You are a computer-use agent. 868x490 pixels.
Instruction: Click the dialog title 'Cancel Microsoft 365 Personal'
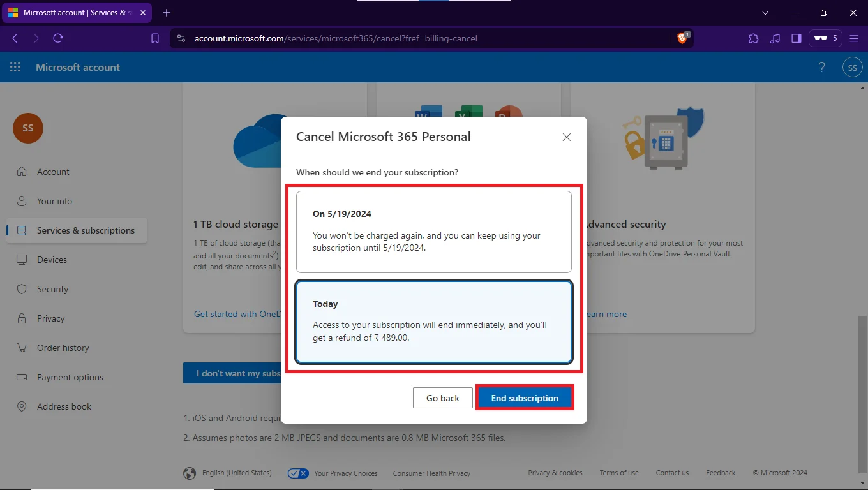coord(384,137)
